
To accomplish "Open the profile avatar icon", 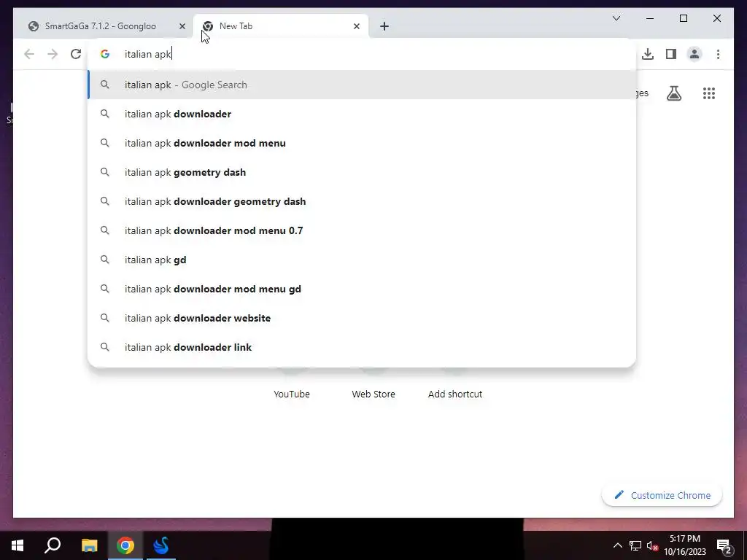I will pyautogui.click(x=694, y=54).
